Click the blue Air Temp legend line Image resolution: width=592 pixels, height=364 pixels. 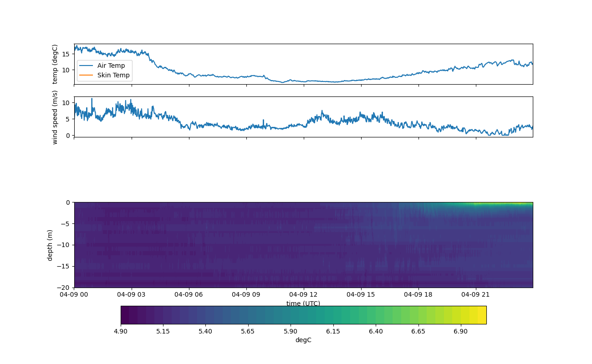point(86,66)
